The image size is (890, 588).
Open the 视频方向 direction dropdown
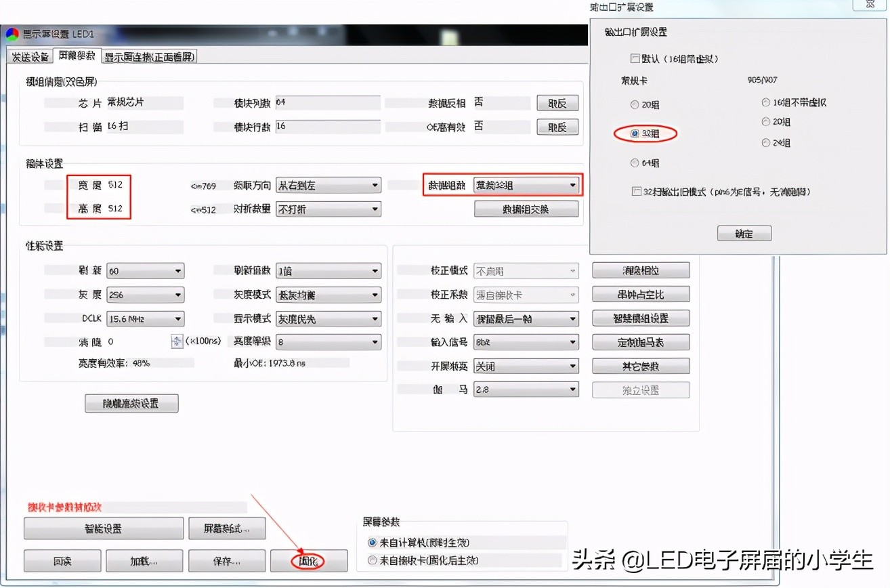click(x=375, y=185)
